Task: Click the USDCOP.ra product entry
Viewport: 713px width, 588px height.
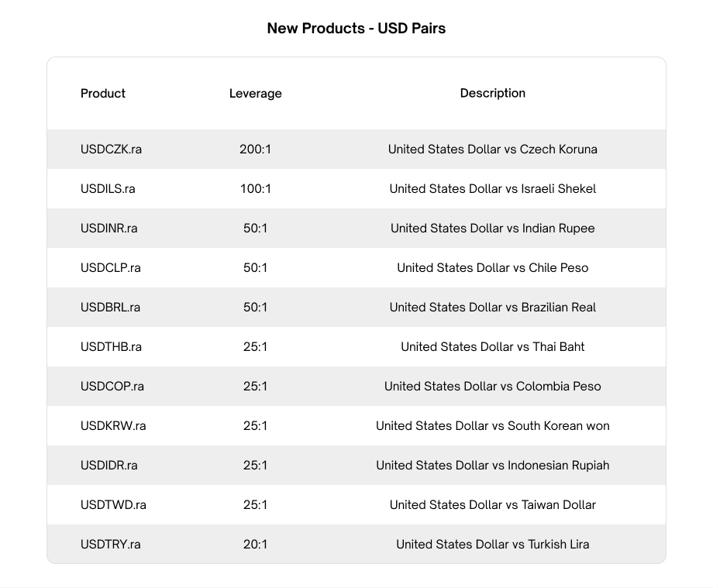Action: 112,387
